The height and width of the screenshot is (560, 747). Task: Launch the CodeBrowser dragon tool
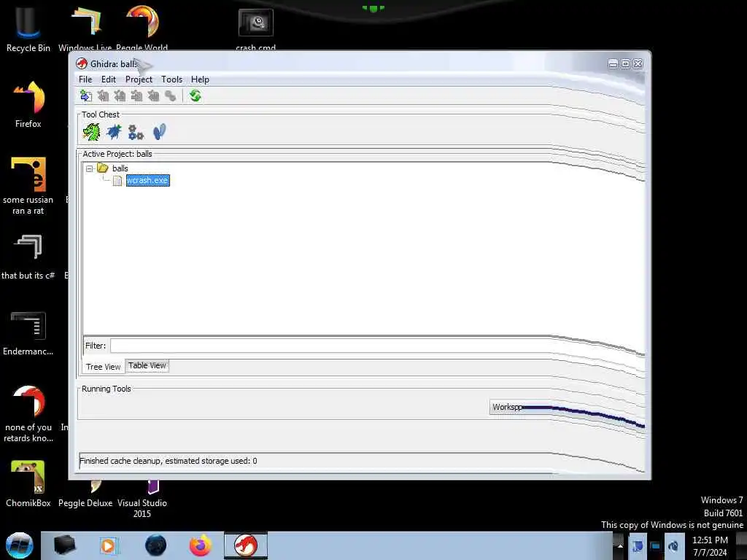coord(91,132)
